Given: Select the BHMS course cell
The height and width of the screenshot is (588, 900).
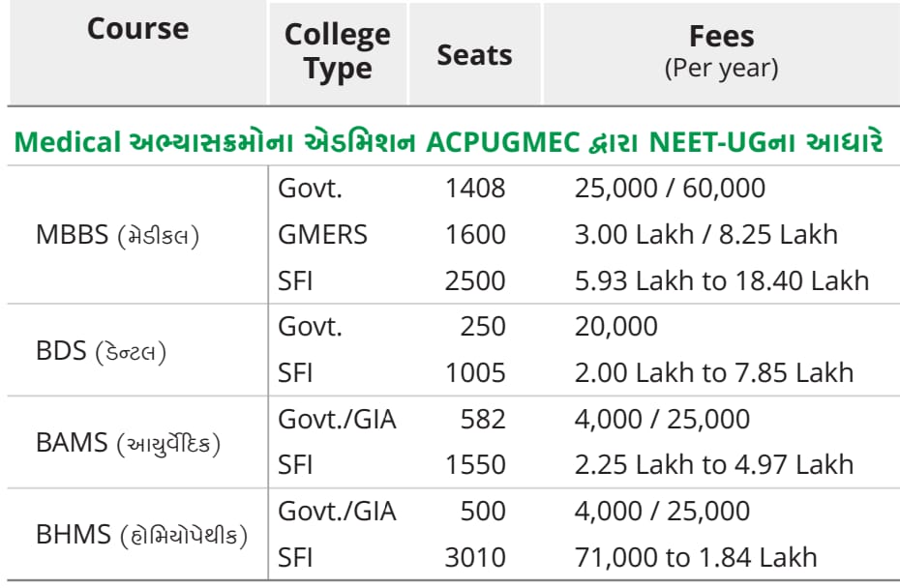Looking at the screenshot, I should click(x=141, y=535).
